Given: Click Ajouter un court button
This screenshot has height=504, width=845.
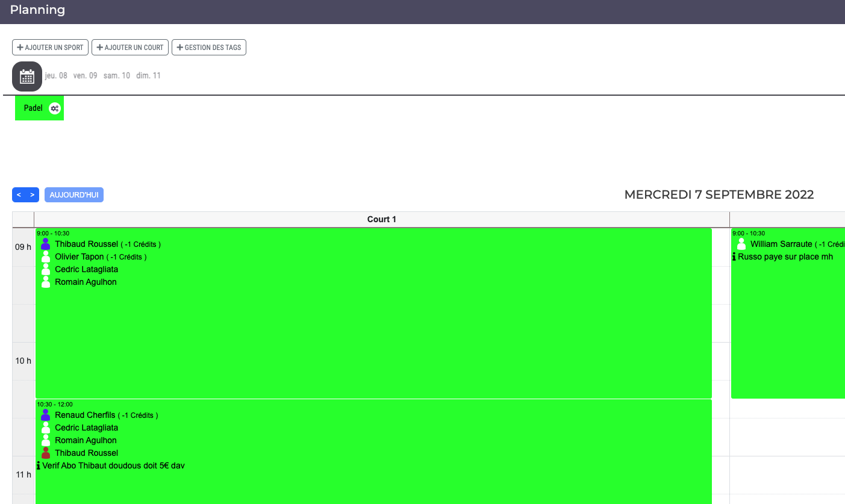Looking at the screenshot, I should [130, 48].
